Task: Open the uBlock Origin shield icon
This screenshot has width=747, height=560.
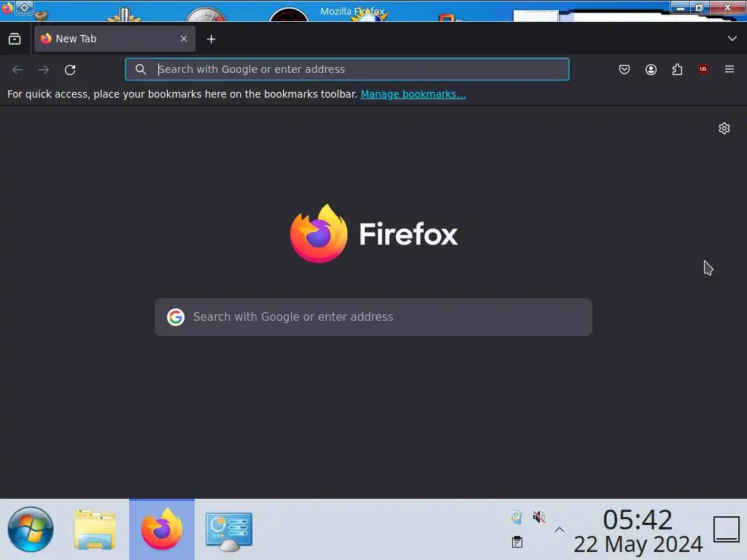Action: 703,69
